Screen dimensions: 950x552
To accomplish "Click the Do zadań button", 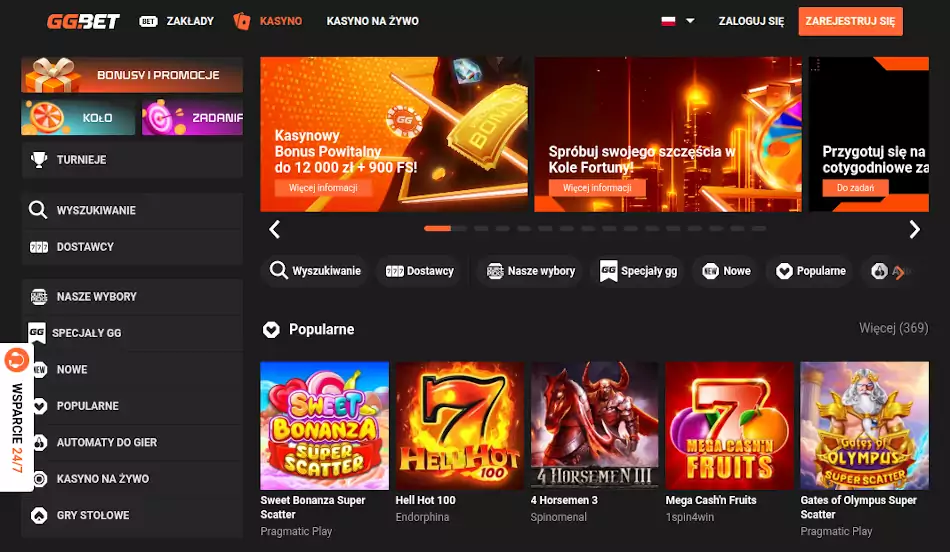I will coord(855,188).
